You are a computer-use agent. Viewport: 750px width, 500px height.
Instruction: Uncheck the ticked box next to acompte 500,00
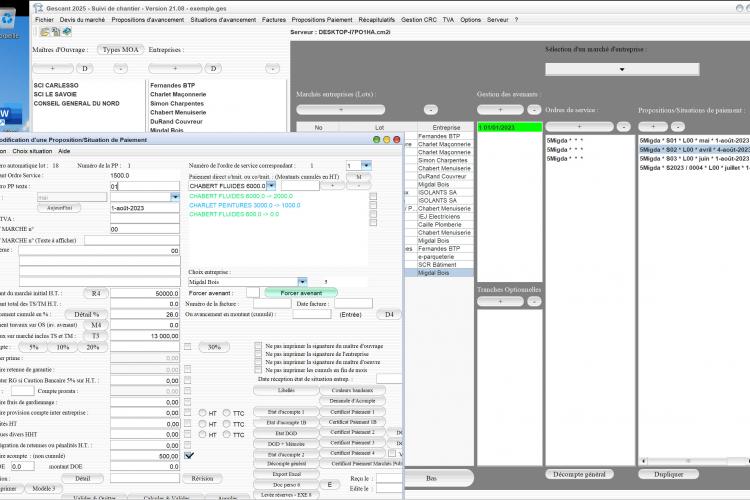tap(189, 456)
